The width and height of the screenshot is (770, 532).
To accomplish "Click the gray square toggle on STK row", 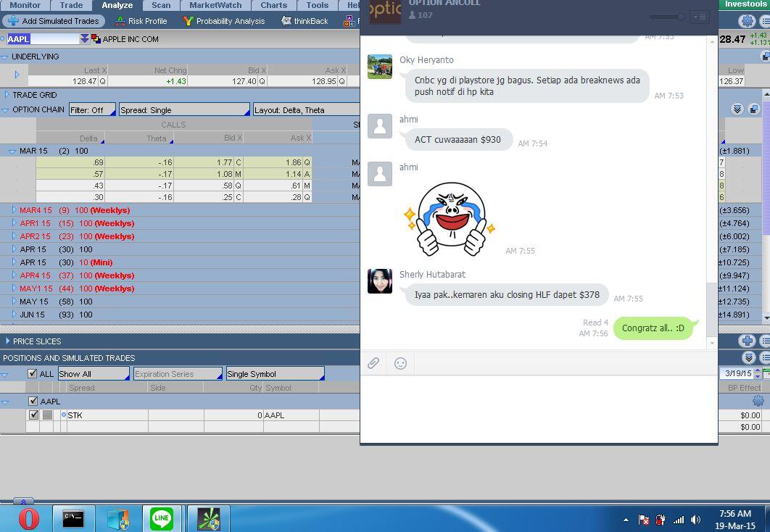I will (x=47, y=415).
